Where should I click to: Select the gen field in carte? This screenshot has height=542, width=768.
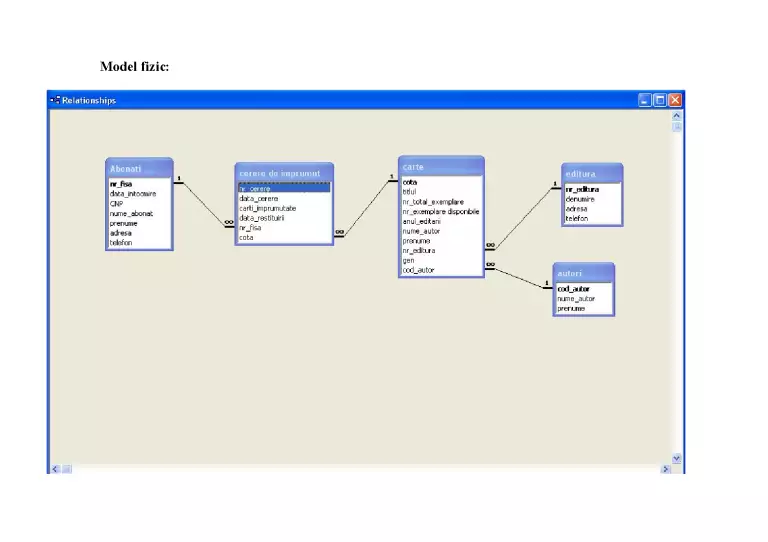(x=441, y=260)
